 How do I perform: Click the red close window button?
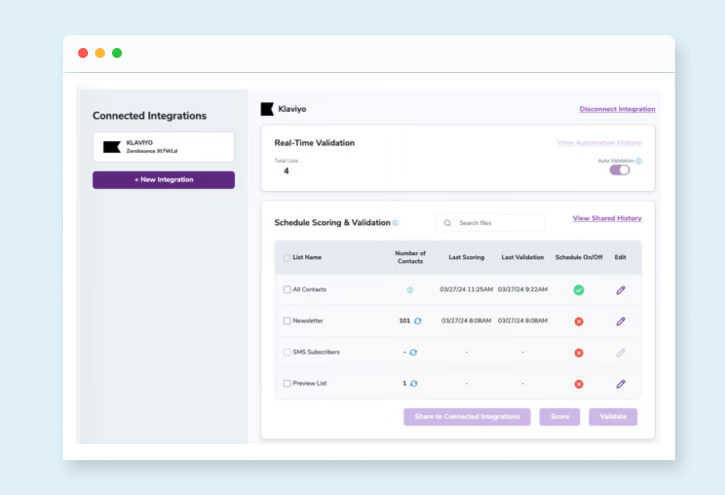click(83, 53)
